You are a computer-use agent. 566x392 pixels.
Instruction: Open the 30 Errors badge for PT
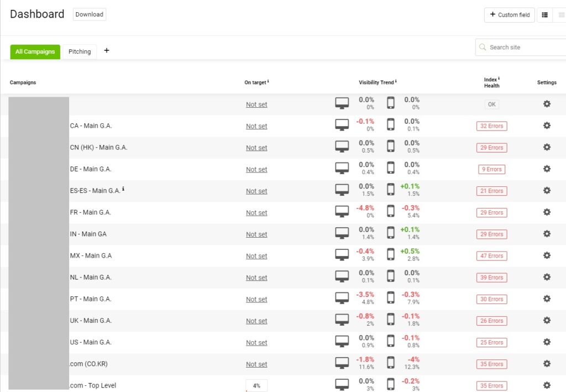pyautogui.click(x=491, y=299)
